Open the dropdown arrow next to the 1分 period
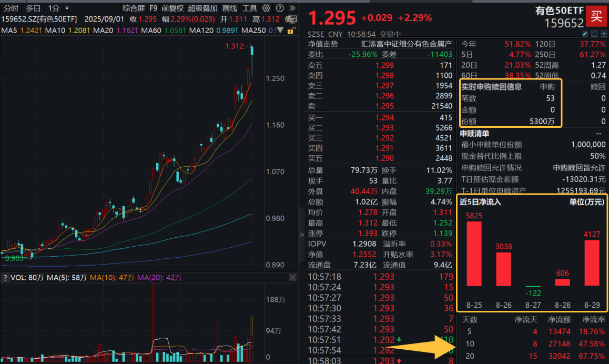This screenshot has height=364, width=609. (x=66, y=8)
